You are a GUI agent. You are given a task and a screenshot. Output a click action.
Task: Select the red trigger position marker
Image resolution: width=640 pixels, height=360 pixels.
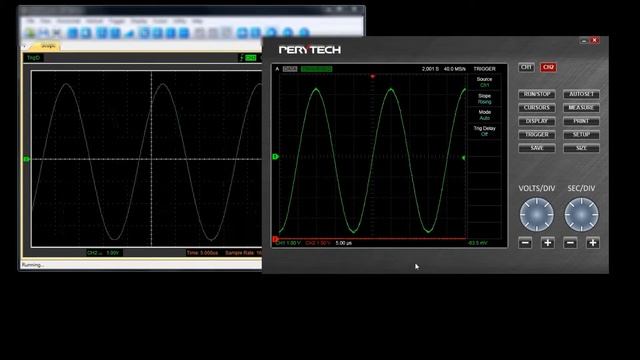point(372,76)
